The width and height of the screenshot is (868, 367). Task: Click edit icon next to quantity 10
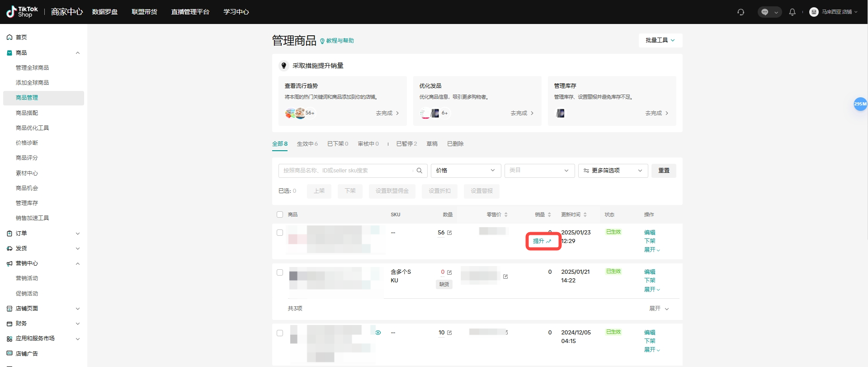point(449,333)
